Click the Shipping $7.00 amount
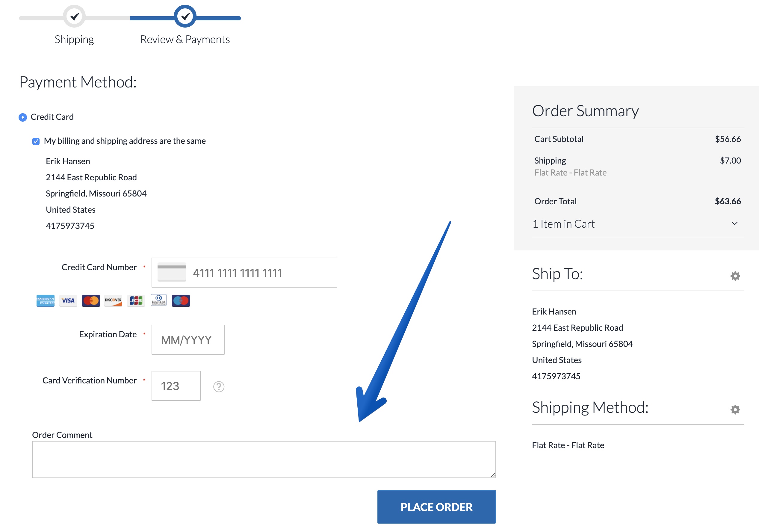759x532 pixels. click(x=730, y=161)
